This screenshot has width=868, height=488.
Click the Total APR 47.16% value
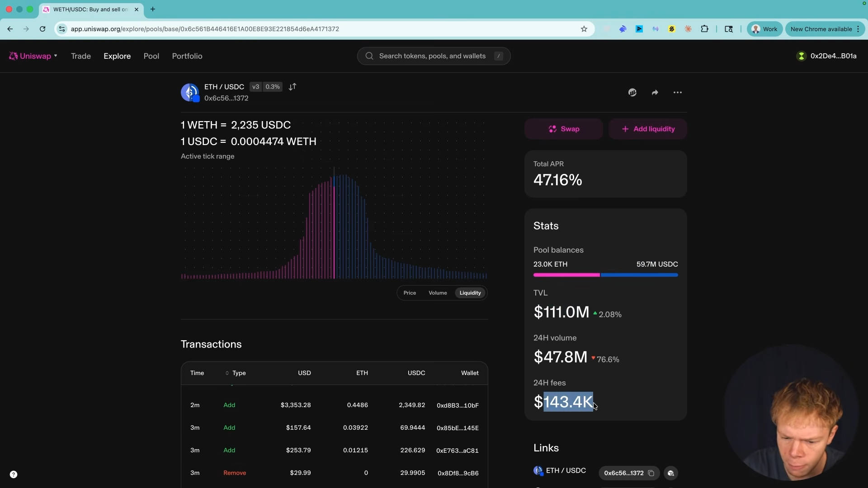tap(558, 180)
